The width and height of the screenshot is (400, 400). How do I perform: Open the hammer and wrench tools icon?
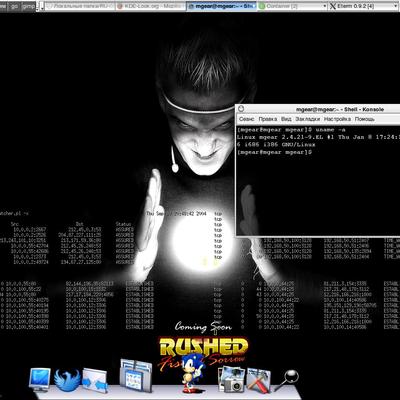(x=258, y=380)
